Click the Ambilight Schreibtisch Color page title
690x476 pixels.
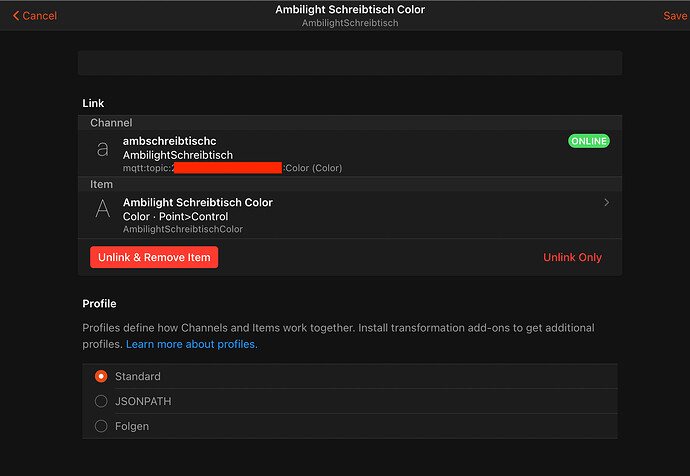click(350, 10)
